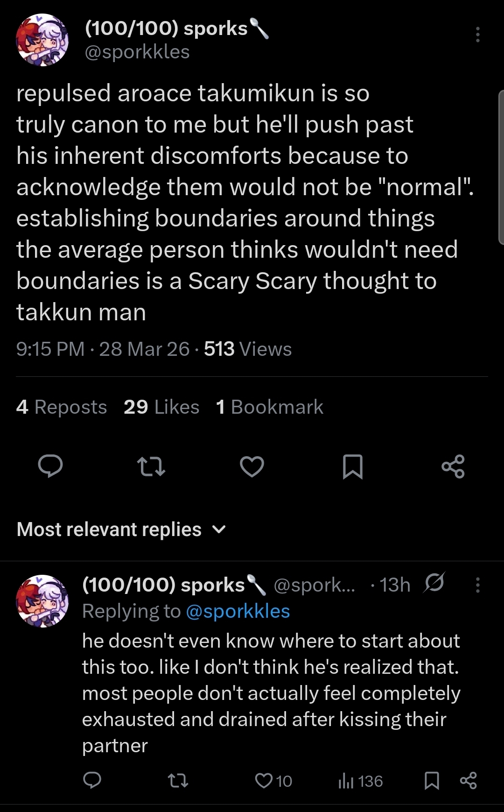Reply to the 13h comment
Screen dimensions: 504x812
pos(92,780)
